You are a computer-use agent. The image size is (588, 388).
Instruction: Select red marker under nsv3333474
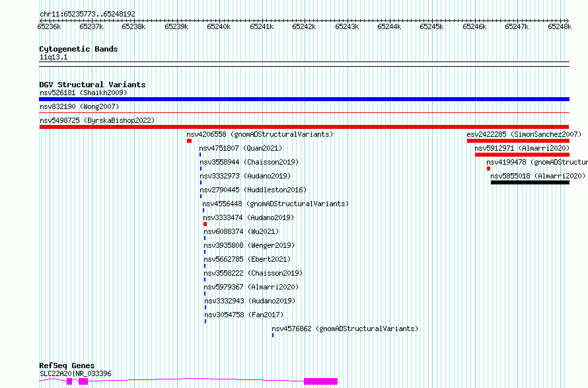point(205,224)
